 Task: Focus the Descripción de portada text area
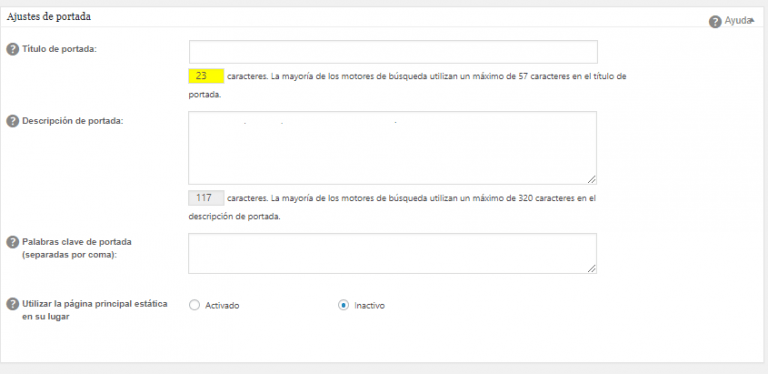pyautogui.click(x=392, y=148)
